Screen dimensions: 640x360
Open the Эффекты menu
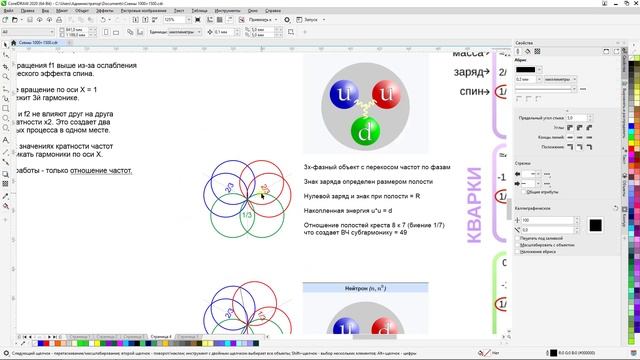(105, 11)
